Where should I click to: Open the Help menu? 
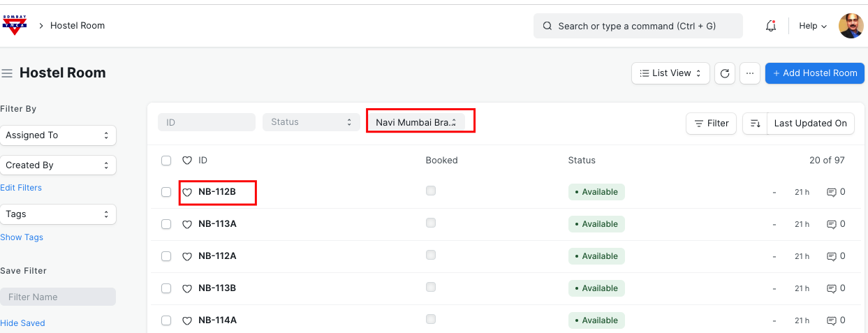[x=813, y=26]
